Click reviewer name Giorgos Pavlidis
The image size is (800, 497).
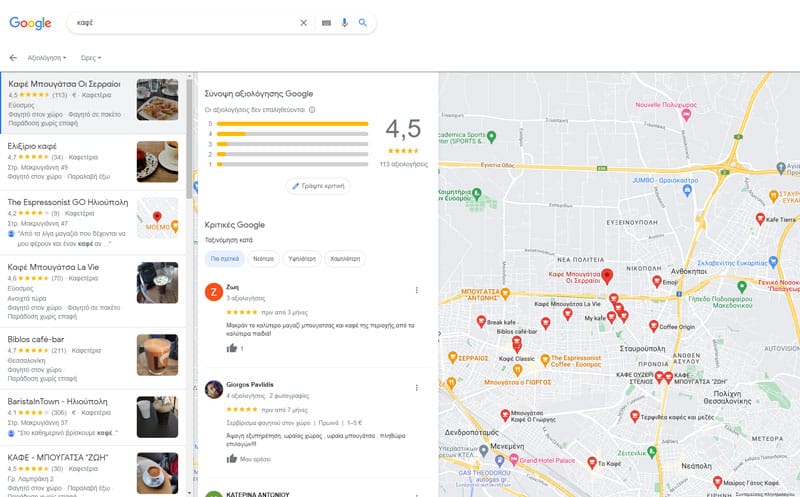(x=250, y=384)
